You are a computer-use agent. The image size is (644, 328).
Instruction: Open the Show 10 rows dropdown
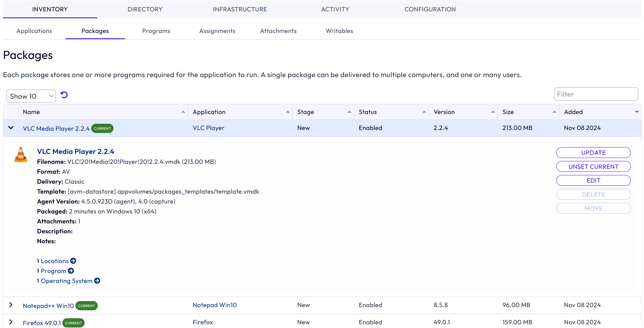(x=31, y=96)
